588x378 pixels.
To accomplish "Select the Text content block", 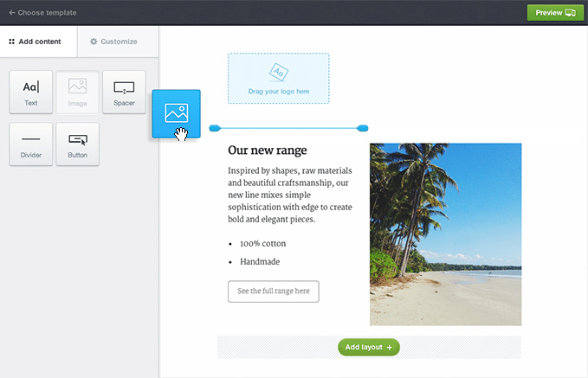I will 31,93.
